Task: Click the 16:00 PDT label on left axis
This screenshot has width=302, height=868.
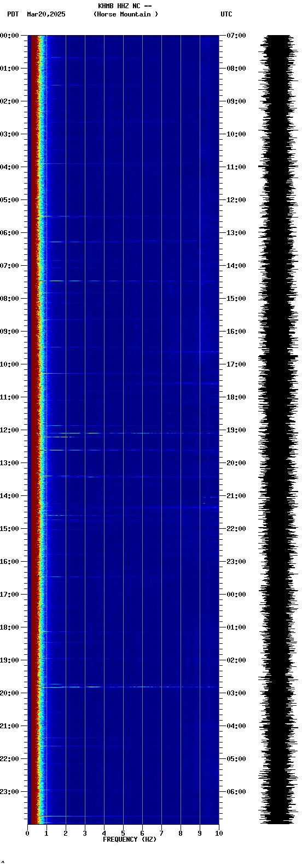Action: click(x=10, y=562)
